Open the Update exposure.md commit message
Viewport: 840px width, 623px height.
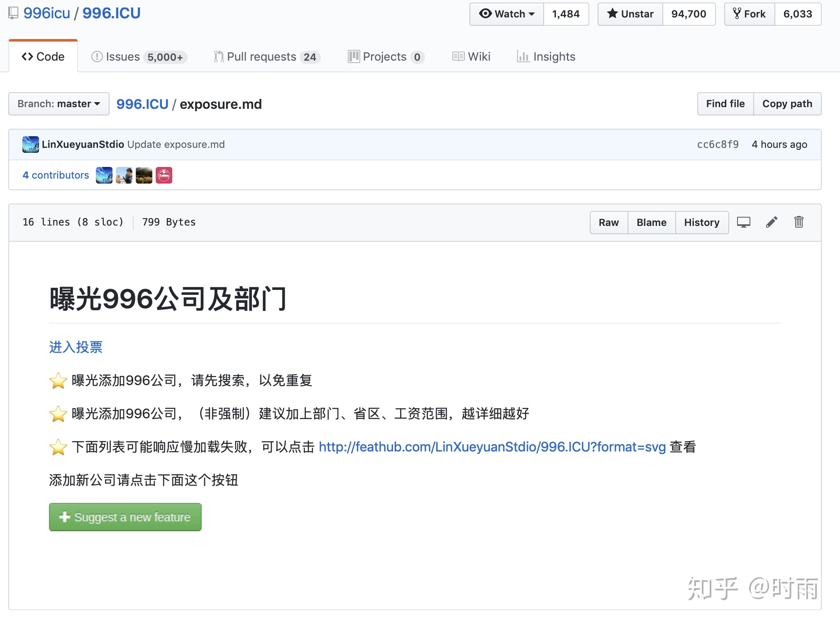point(176,145)
